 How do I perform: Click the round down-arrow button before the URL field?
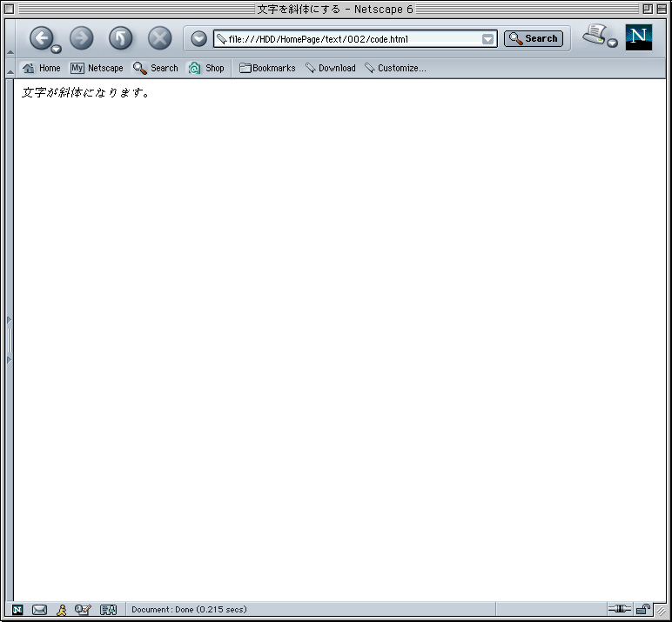(x=198, y=39)
